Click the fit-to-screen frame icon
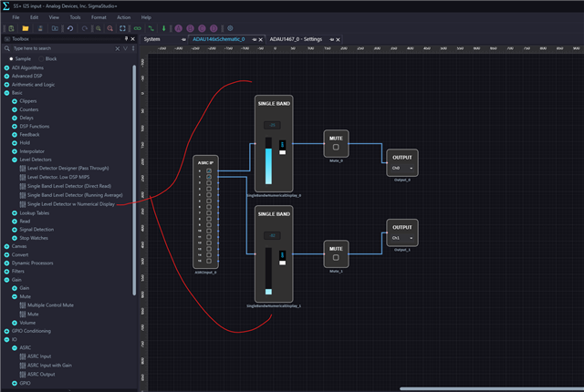The width and height of the screenshot is (584, 392). coord(122,28)
